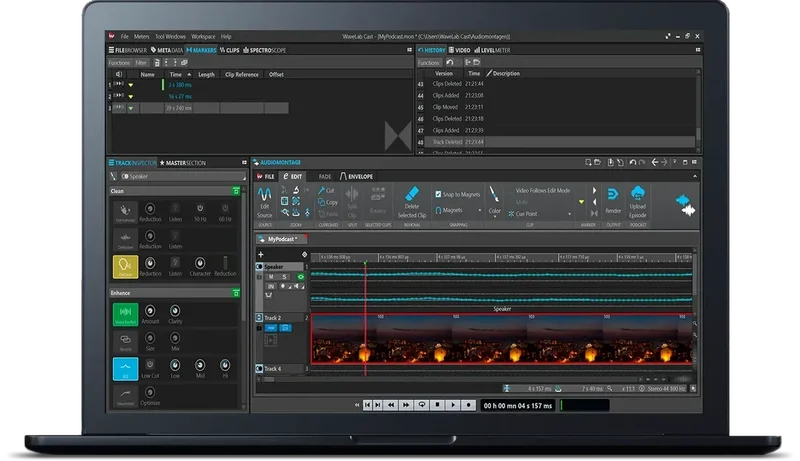Click the Edit Source waveform icon
Image resolution: width=800 pixels, height=461 pixels.
tap(264, 194)
